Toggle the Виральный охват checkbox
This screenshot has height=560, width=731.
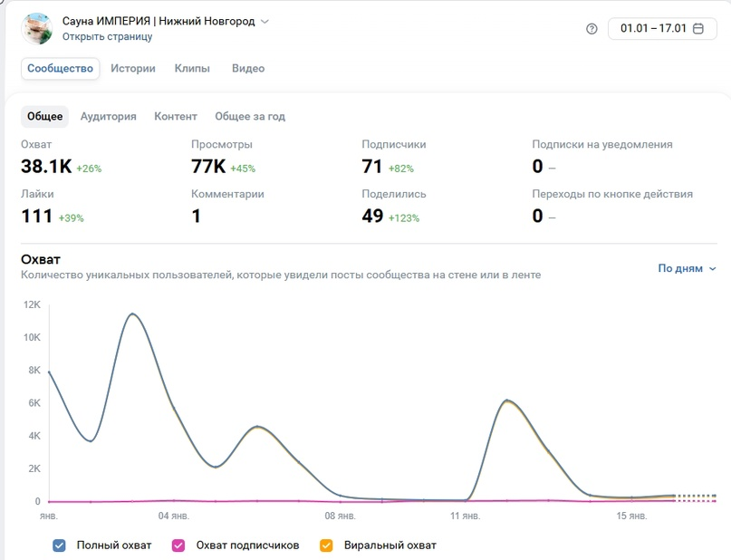326,546
